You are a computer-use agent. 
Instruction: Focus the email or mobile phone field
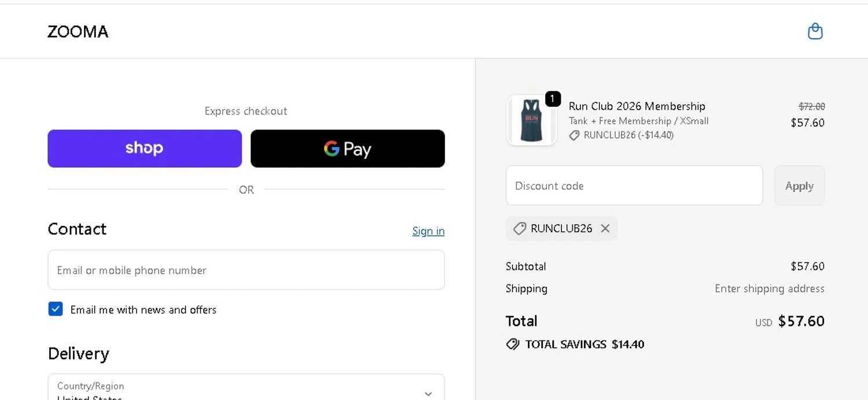[x=246, y=270]
